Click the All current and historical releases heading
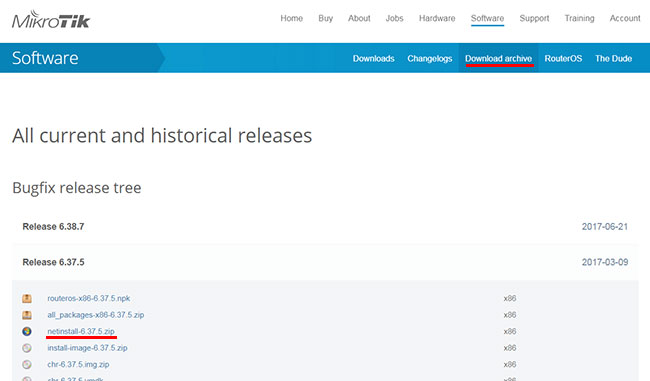 coord(162,136)
